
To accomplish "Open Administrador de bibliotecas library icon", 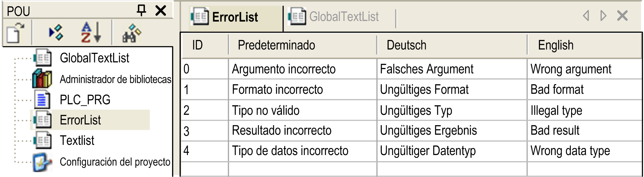I will pos(42,79).
